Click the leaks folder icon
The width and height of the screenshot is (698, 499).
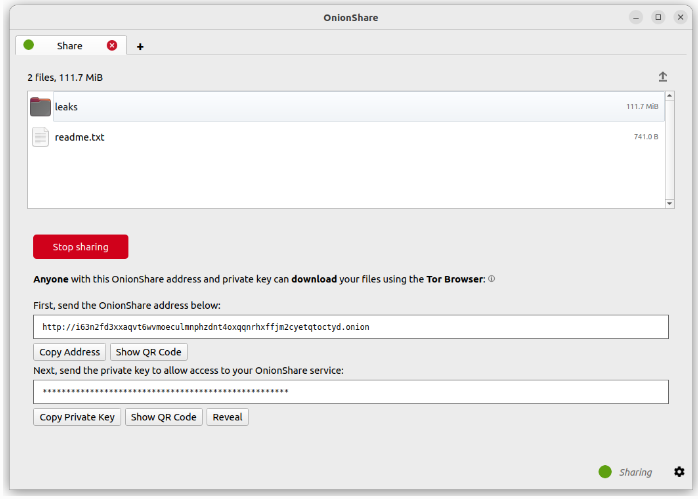click(x=40, y=107)
